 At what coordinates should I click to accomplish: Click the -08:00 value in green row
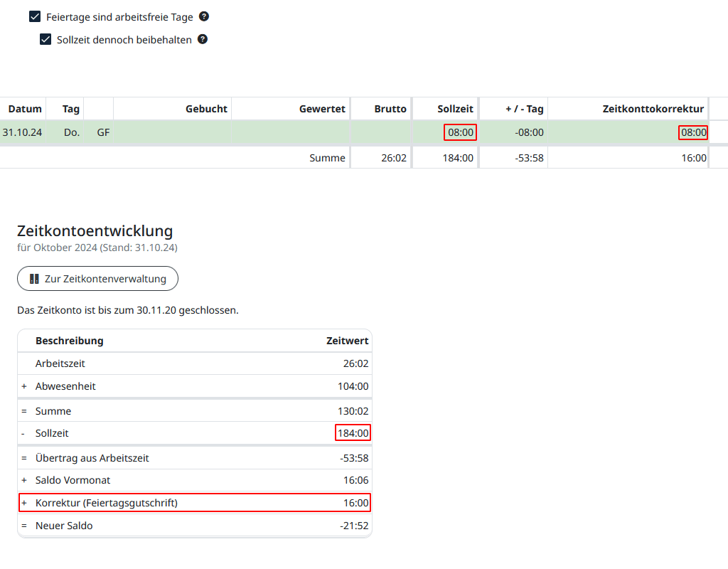529,132
